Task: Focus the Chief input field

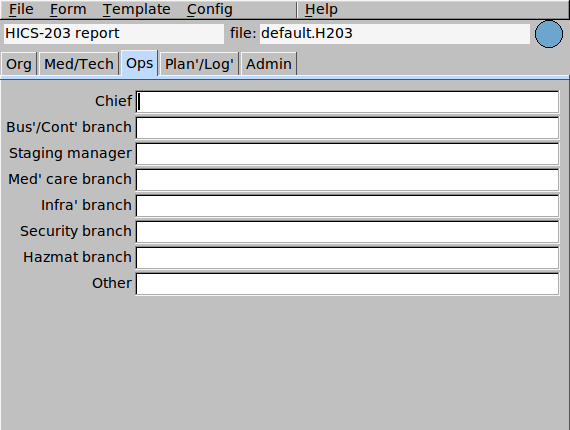Action: tap(347, 102)
